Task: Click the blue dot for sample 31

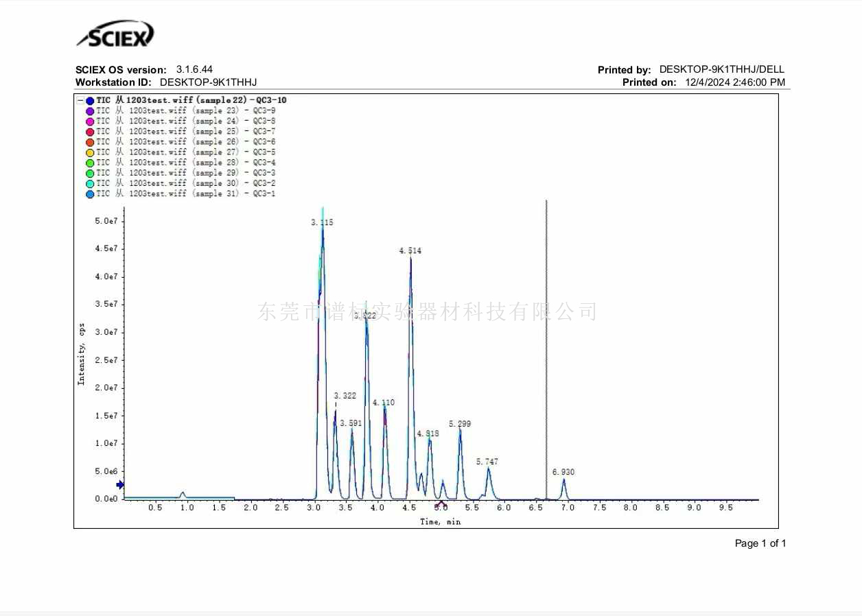Action: pos(90,194)
